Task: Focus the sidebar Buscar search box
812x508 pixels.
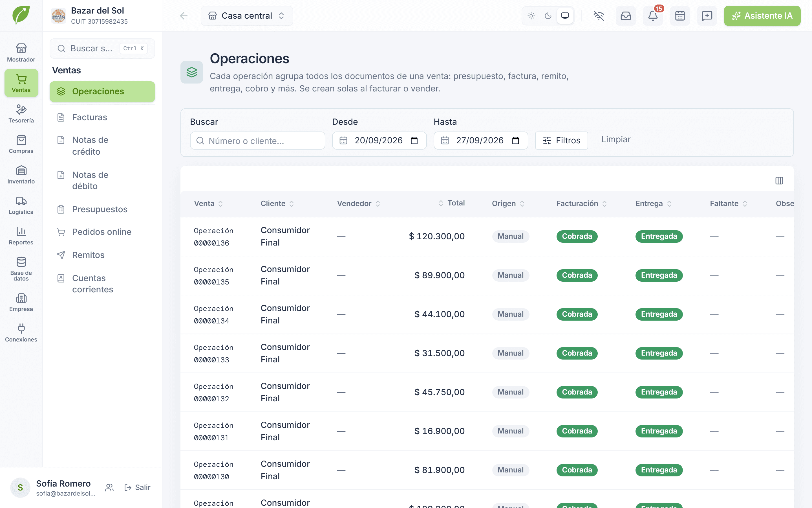Action: (x=102, y=48)
